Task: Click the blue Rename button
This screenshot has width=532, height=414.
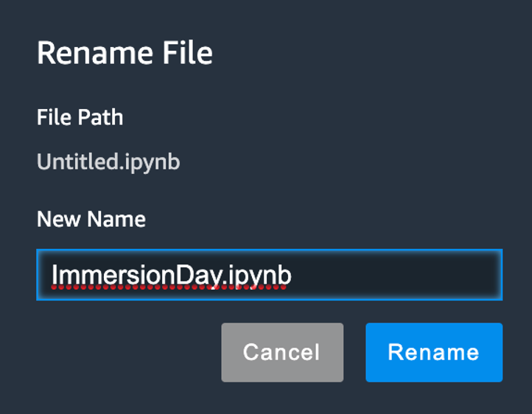Action: (x=434, y=352)
